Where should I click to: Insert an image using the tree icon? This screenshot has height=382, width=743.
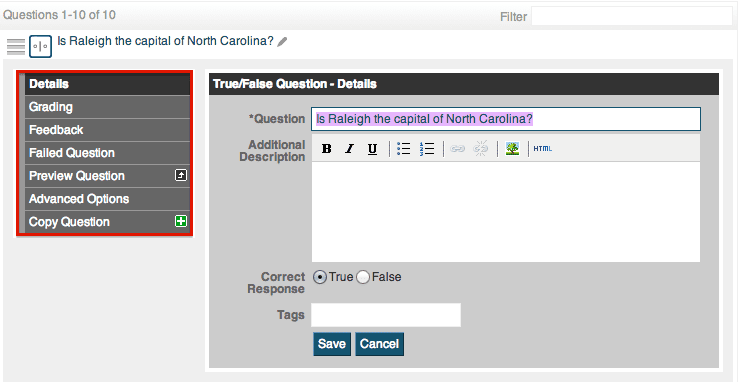[512, 149]
